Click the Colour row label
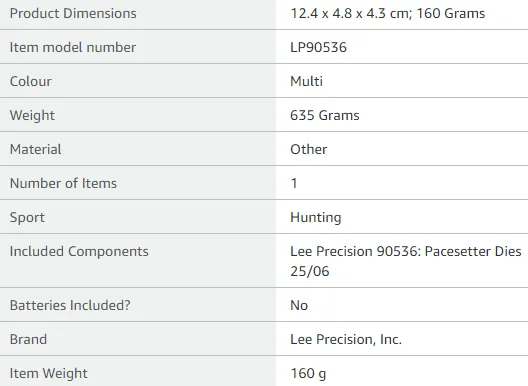 click(31, 81)
